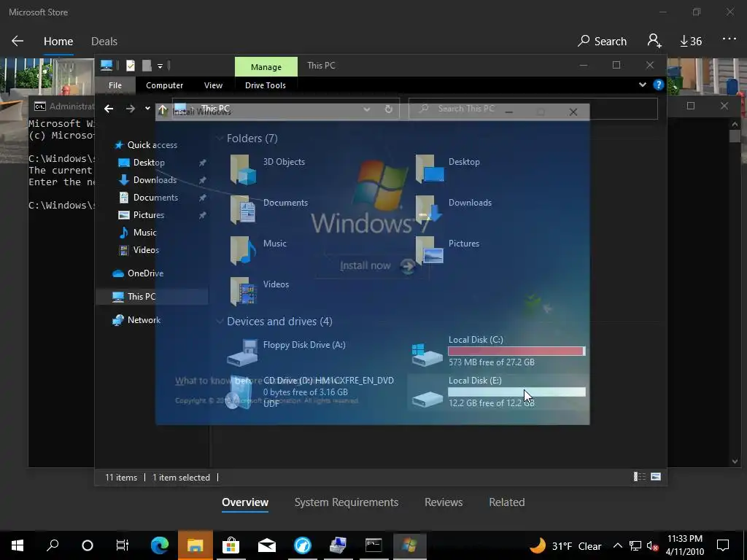Select CD Drive (D:) HM1CXFRE_EN_DVD
Viewport: 747px width, 560px height.
pos(310,392)
